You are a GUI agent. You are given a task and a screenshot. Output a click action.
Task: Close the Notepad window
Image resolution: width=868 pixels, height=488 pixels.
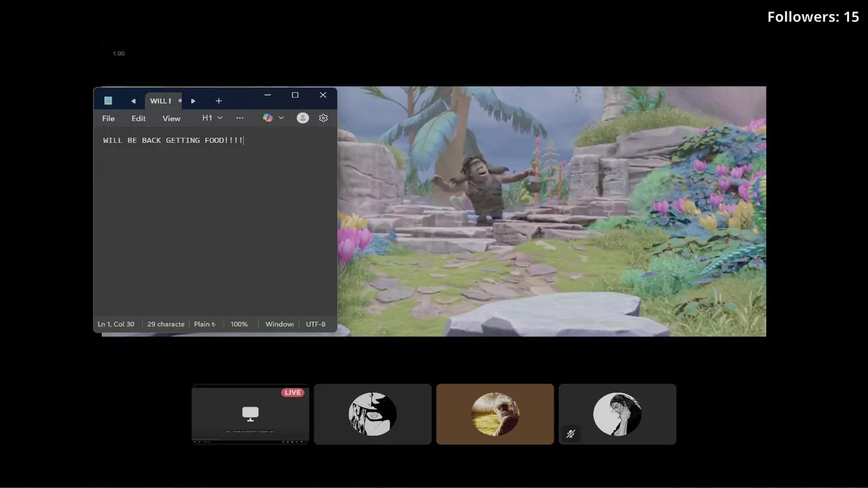point(323,95)
